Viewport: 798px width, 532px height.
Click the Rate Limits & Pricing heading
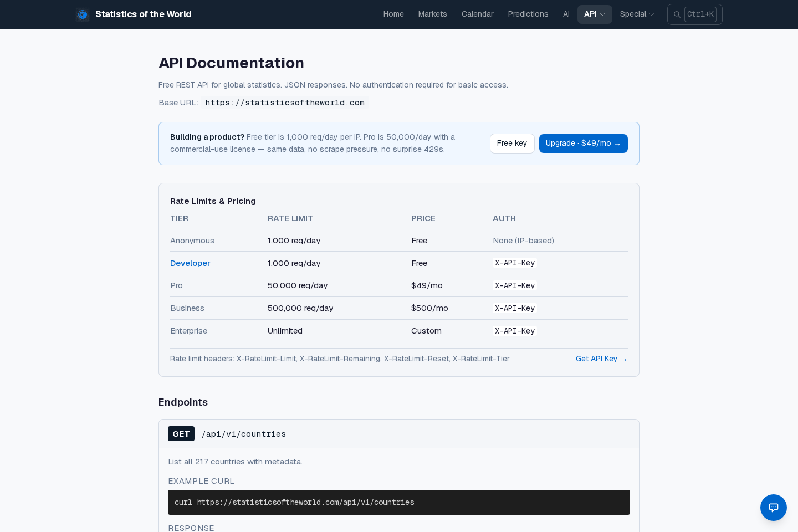coord(213,201)
